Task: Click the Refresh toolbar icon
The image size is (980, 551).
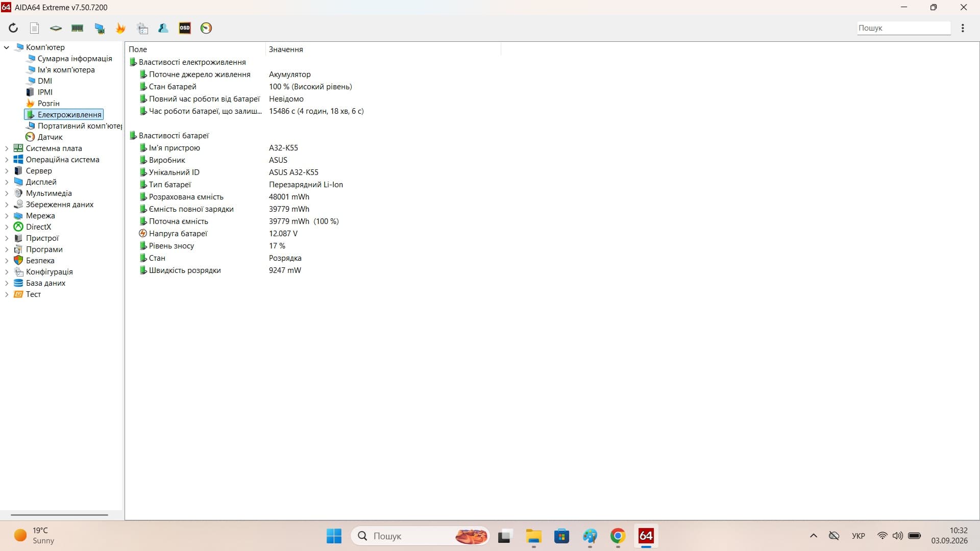Action: click(x=13, y=28)
